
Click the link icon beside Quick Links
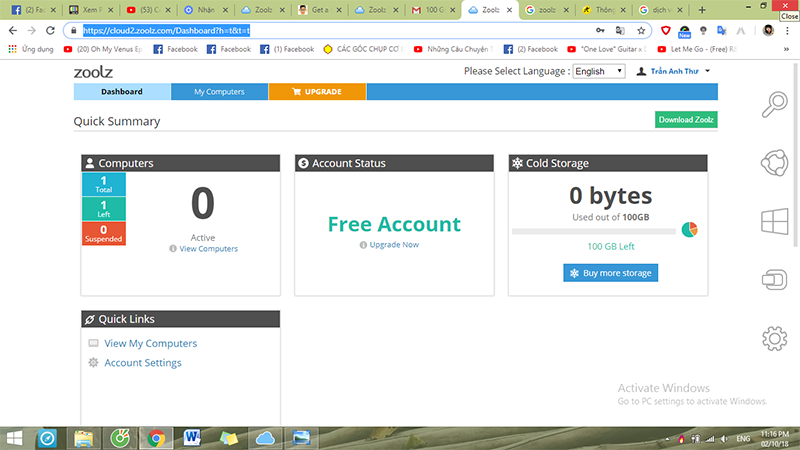[x=90, y=319]
